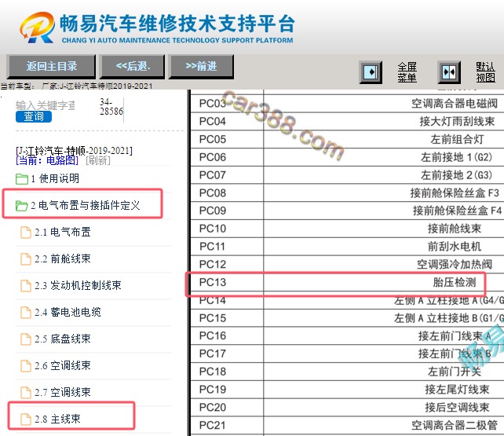Viewport: 504px width, 436px height.
Task: Click the 前刮水电机 cell
Action: pyautogui.click(x=455, y=247)
